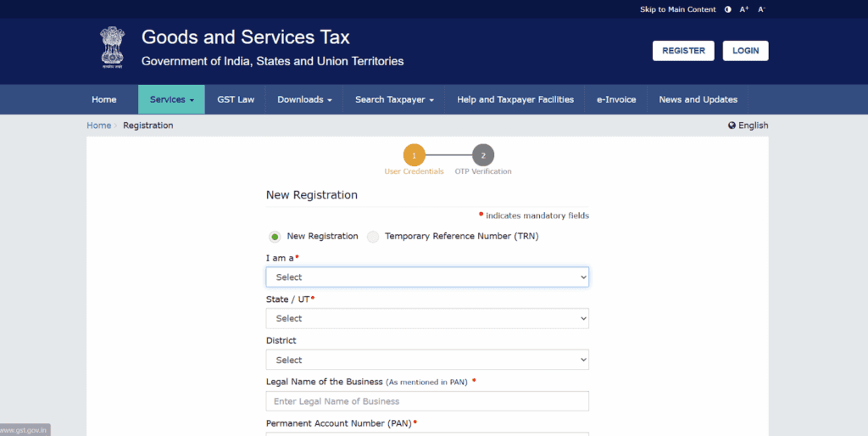
Task: Click 'indicates mandatory fields' note
Action: tap(537, 215)
